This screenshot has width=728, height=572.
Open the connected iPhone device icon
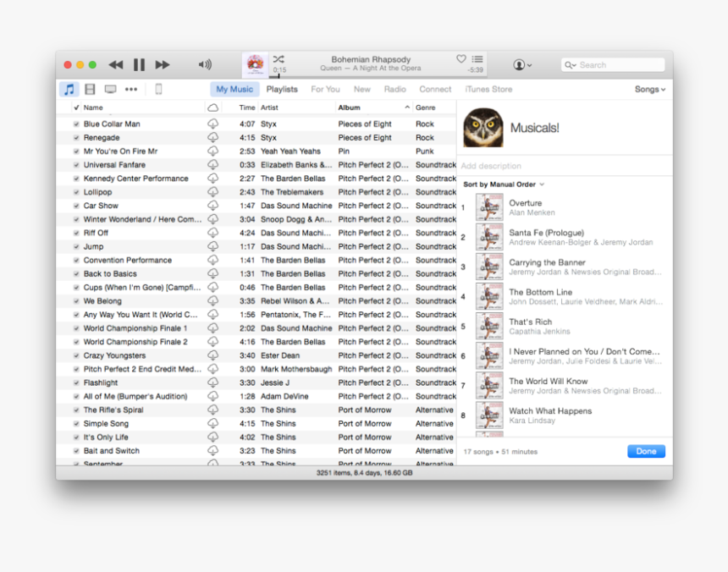pyautogui.click(x=157, y=89)
